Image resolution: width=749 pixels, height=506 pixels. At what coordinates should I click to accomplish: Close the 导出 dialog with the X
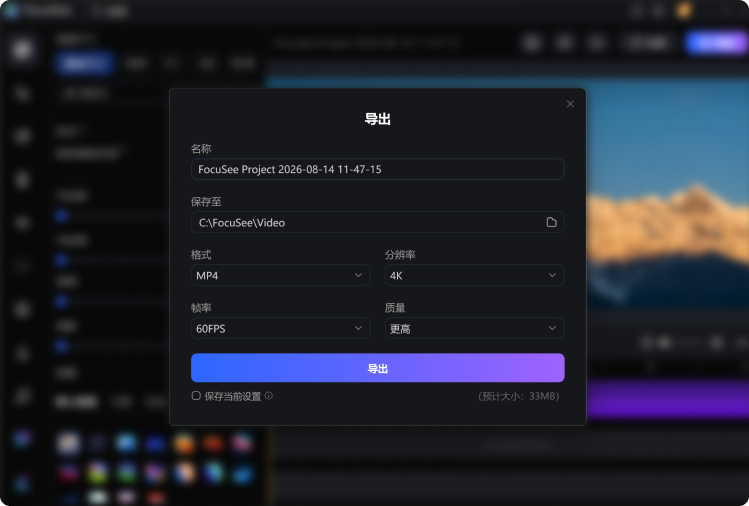pyautogui.click(x=570, y=104)
